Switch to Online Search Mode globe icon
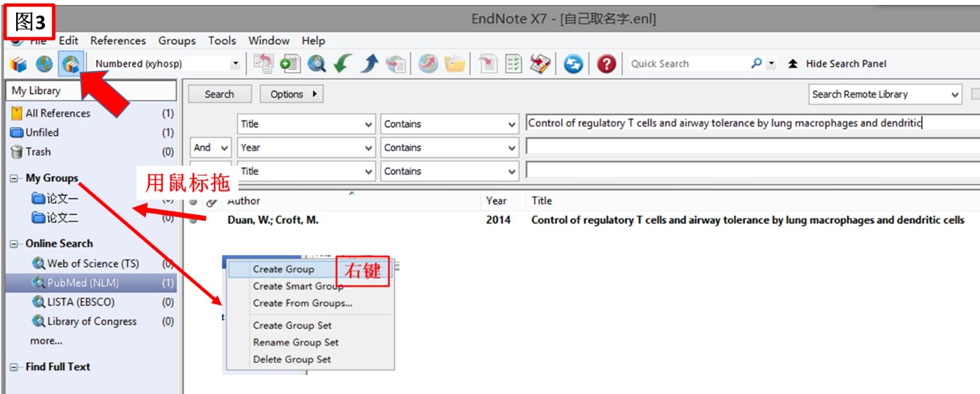 point(44,65)
